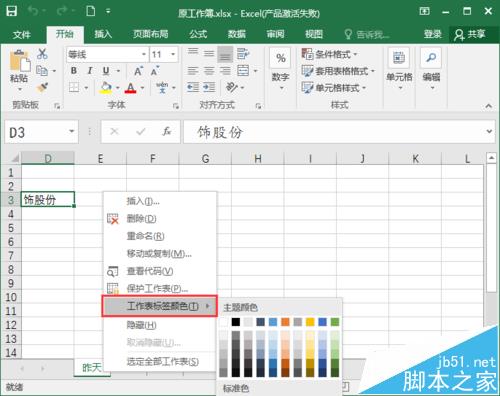Choose Protect Sheet 保护工作表(P)
This screenshot has width=500, height=396.
point(160,288)
